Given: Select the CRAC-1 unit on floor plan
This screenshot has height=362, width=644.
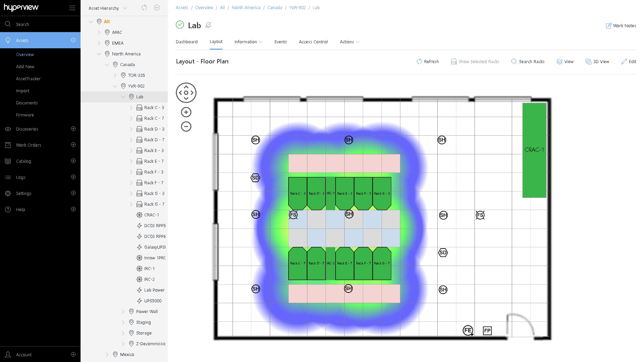Looking at the screenshot, I should point(534,150).
